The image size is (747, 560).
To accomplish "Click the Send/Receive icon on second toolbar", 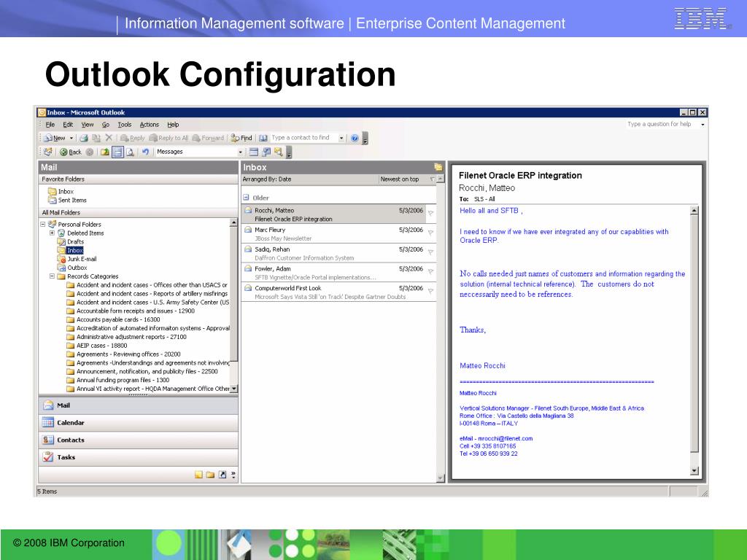I will pos(47,152).
